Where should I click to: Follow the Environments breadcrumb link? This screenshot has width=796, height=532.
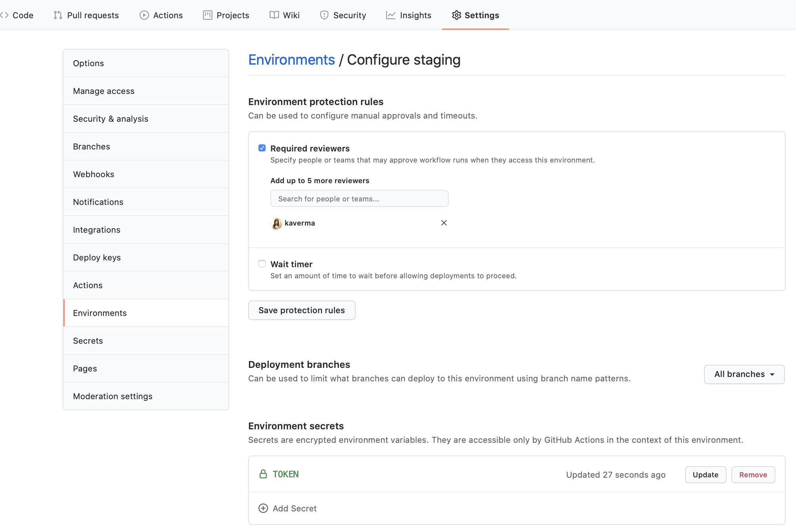[291, 60]
